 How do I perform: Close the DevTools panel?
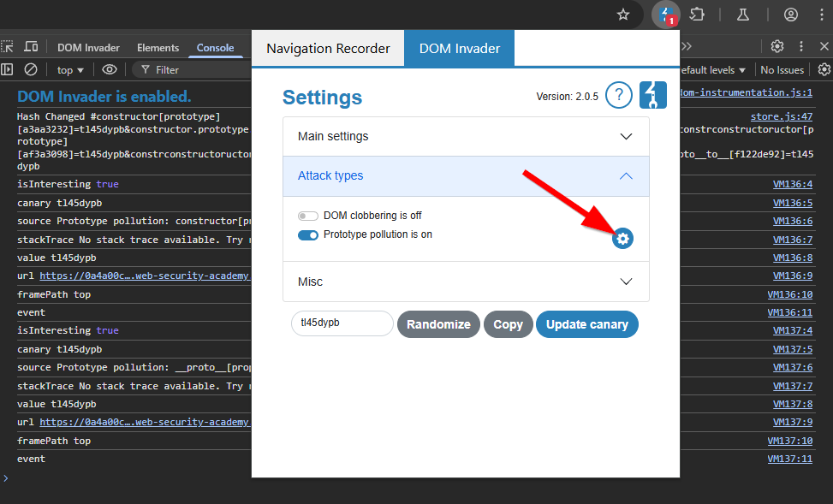pos(824,47)
